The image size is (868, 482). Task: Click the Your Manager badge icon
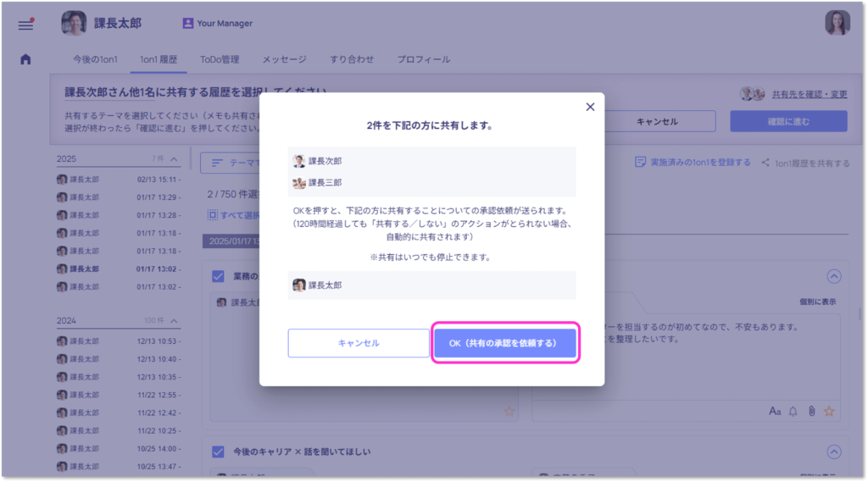click(x=187, y=23)
